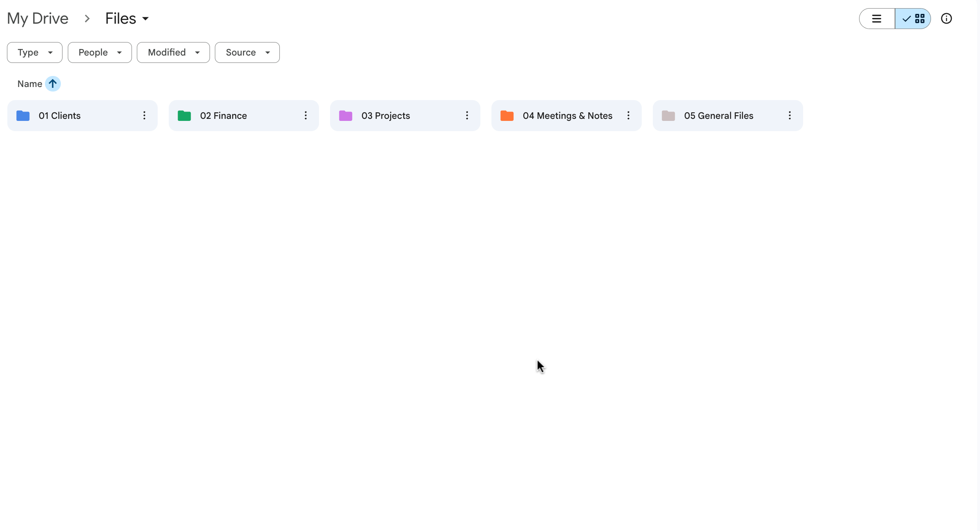Viewport: 980px width, 531px height.
Task: Open the Modified filter dropdown
Action: click(x=173, y=53)
